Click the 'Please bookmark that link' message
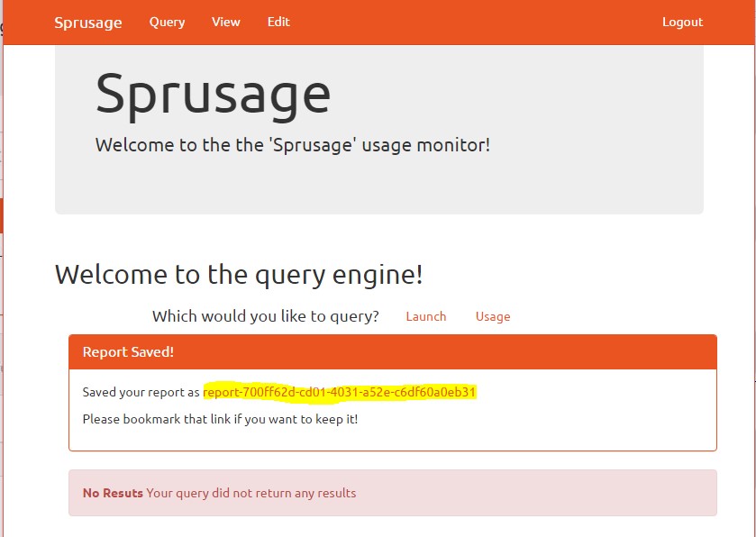Screen dimensions: 756x537 [x=220, y=419]
